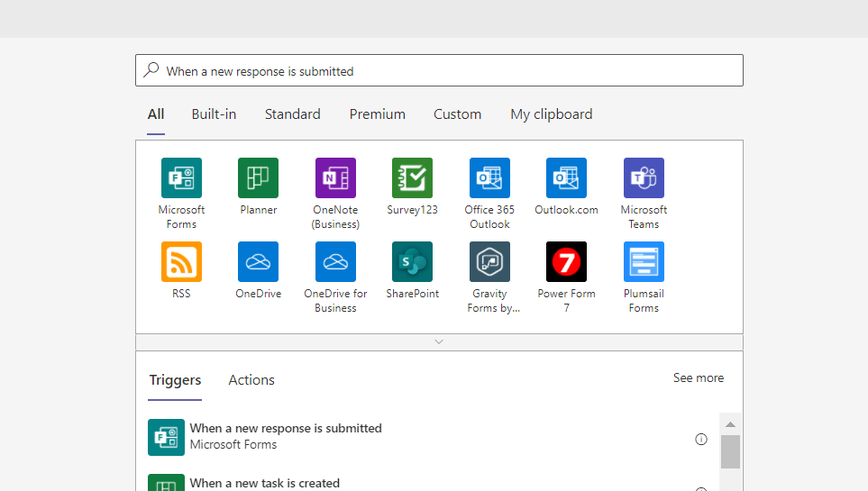Choose the 'When a new response is submitted' trigger
This screenshot has width=868, height=491.
[286, 436]
